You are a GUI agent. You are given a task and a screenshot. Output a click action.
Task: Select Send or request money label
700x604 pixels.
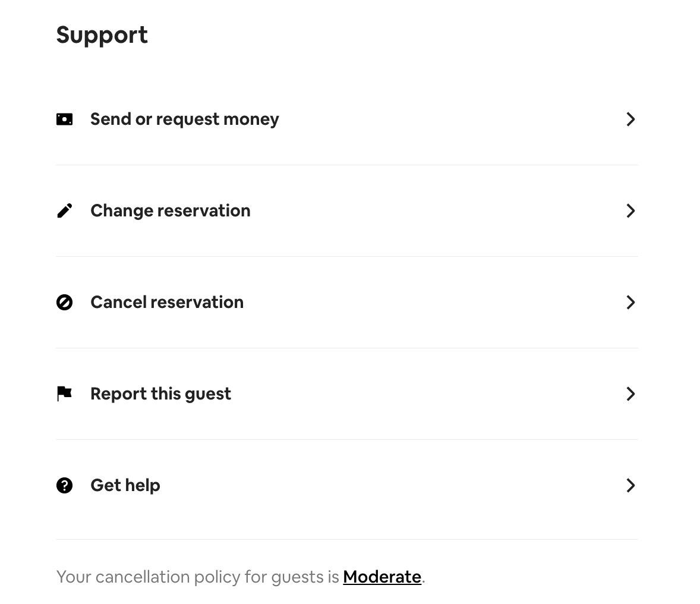[x=184, y=119]
